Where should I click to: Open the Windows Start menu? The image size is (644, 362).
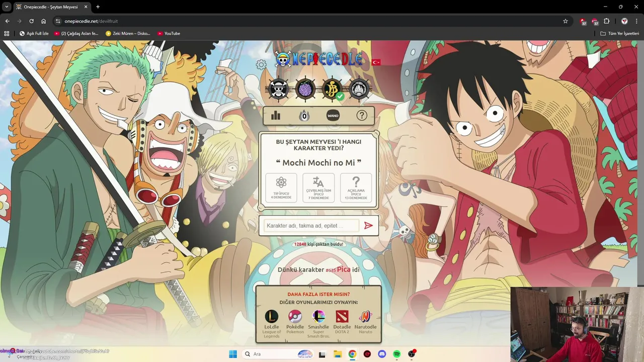(233, 354)
